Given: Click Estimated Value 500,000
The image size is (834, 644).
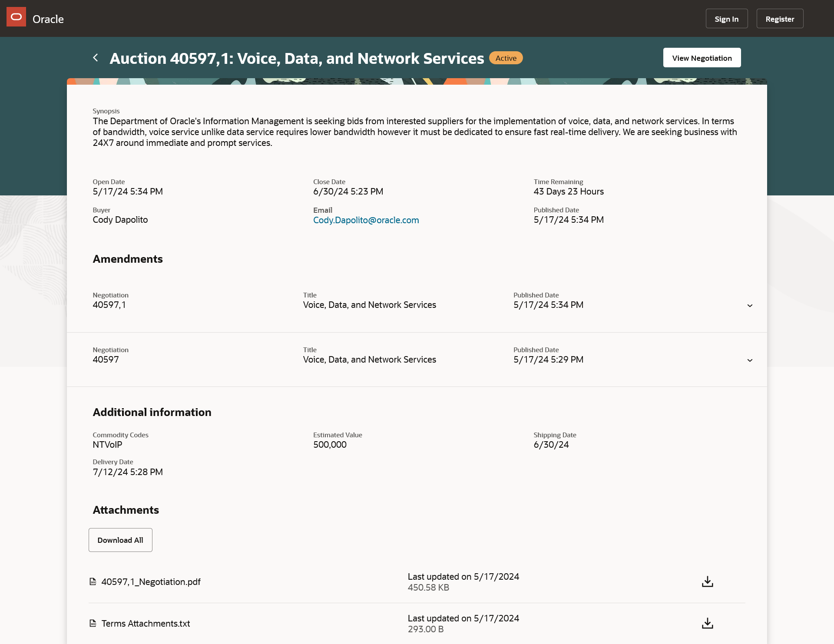Looking at the screenshot, I should coord(330,445).
